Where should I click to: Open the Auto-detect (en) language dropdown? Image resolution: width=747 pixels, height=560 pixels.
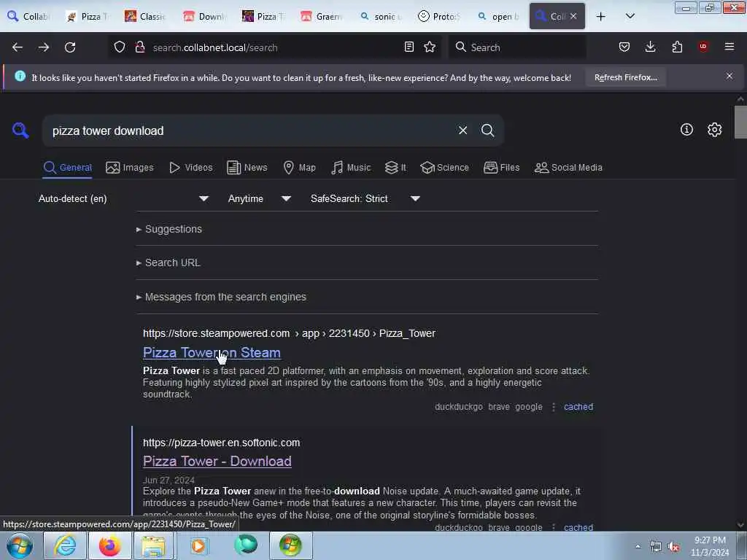click(x=123, y=198)
